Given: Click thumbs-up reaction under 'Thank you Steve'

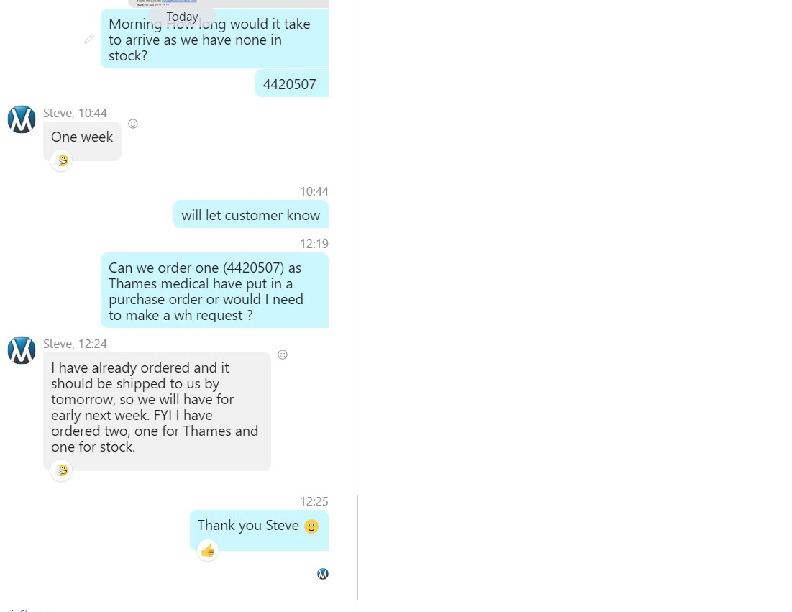Looking at the screenshot, I should click(208, 551).
